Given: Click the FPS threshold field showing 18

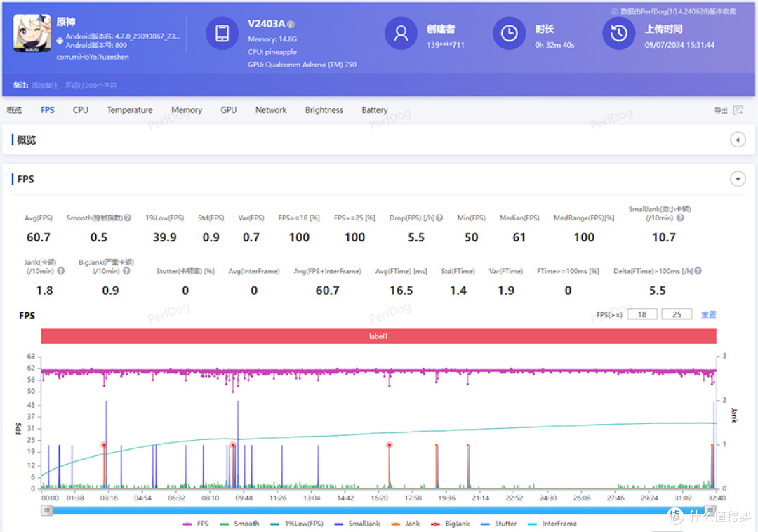Looking at the screenshot, I should 642,314.
